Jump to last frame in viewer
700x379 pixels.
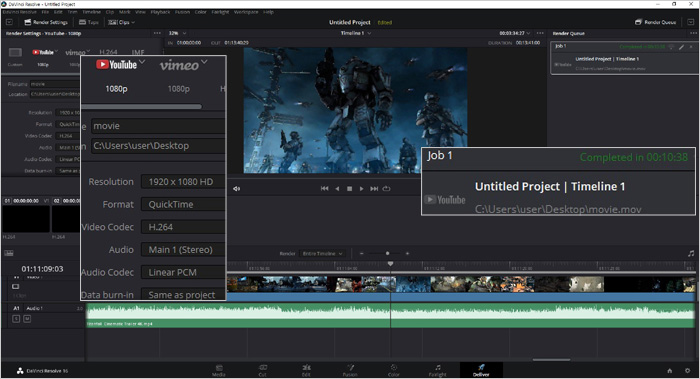[x=374, y=189]
